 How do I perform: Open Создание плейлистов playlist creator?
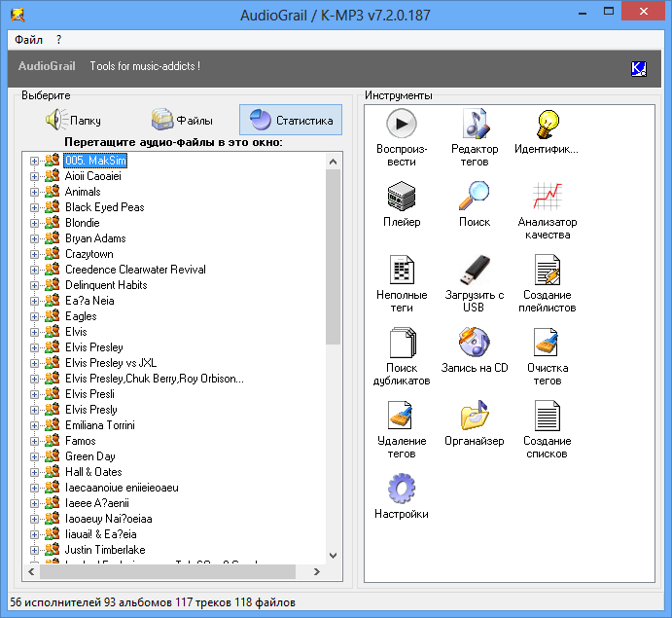(548, 283)
